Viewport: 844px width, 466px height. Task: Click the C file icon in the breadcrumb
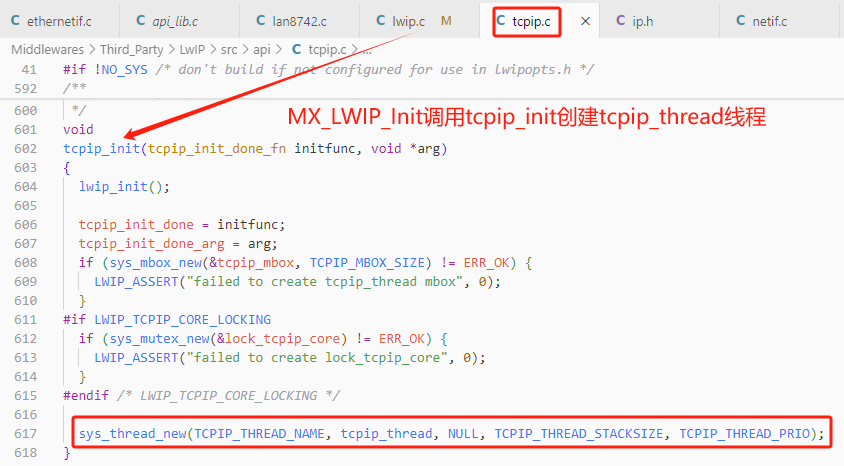[297, 50]
